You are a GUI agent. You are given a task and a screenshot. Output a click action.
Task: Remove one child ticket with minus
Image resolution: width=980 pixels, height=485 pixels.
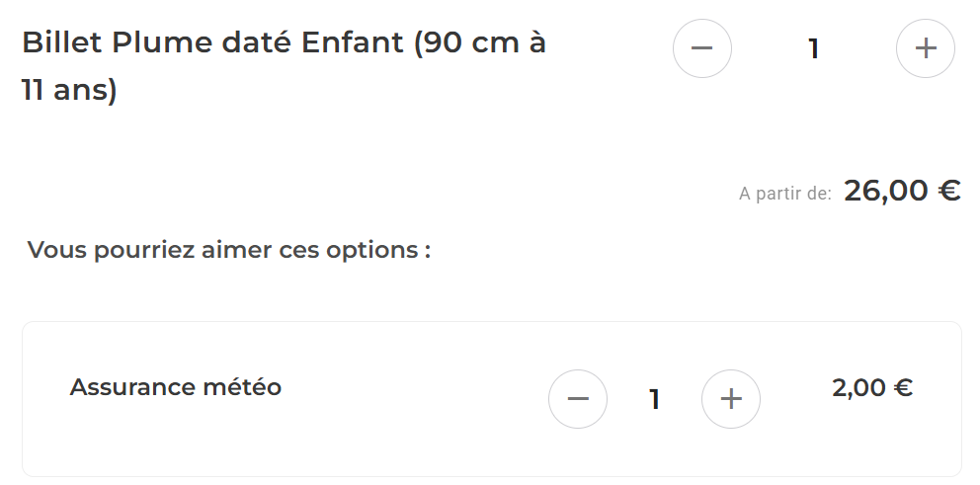701,47
